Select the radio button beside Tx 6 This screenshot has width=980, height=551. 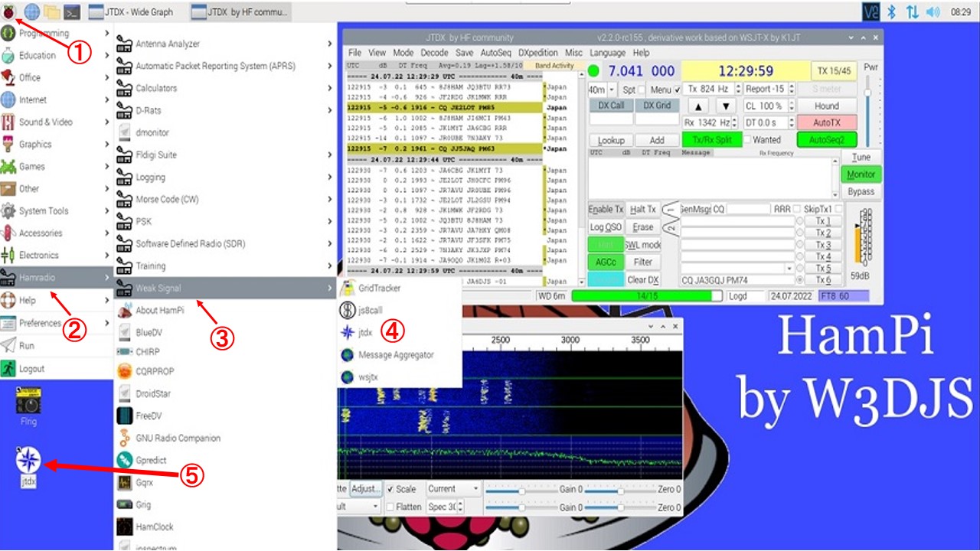799,280
